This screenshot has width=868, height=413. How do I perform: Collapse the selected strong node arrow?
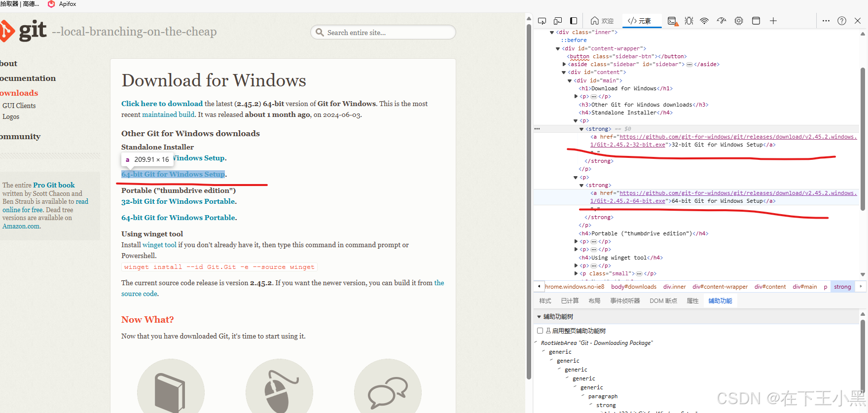pos(581,129)
